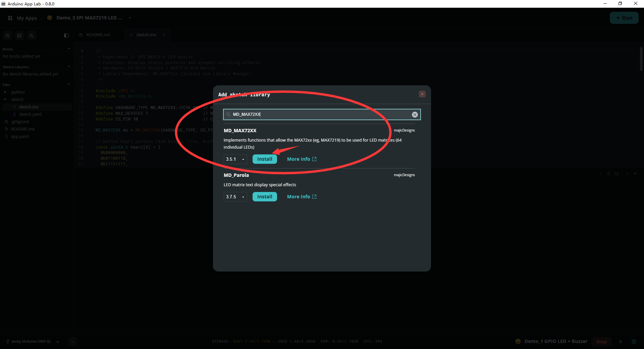The image size is (644, 349).
Task: Click the scroll-to-bottom console icon
Action: click(x=600, y=173)
